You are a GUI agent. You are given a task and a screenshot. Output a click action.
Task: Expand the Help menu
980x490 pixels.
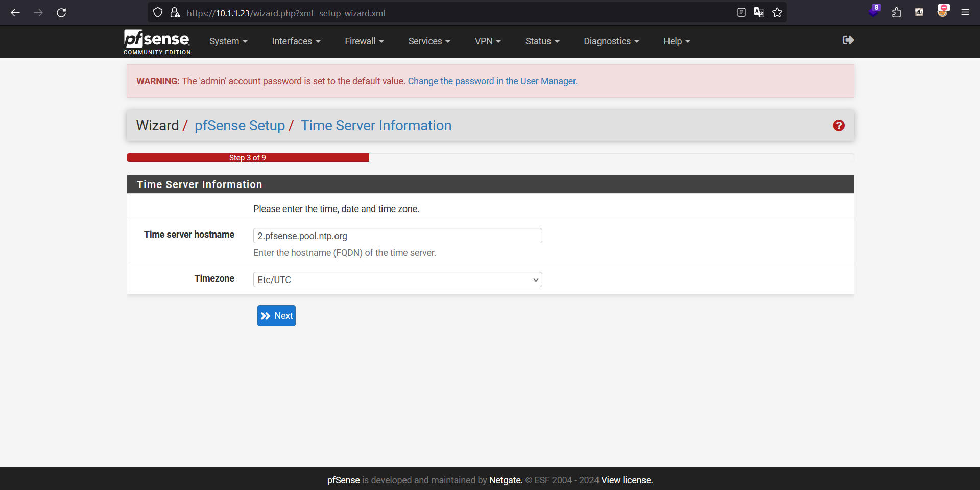677,41
